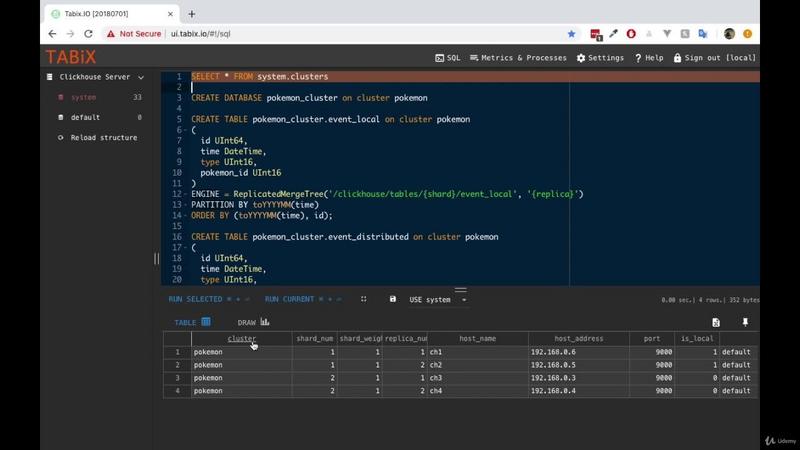Screen dimensions: 800x450
Task: Pin the results panel
Action: click(745, 322)
